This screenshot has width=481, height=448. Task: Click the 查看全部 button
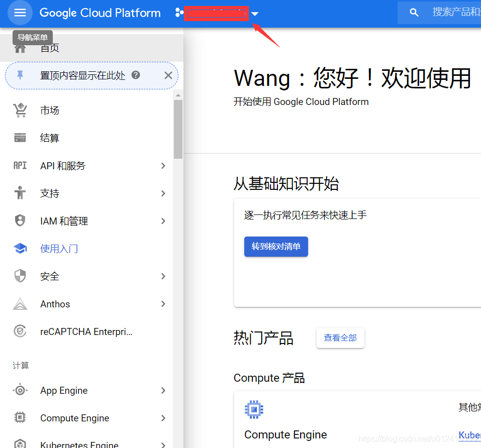click(340, 338)
